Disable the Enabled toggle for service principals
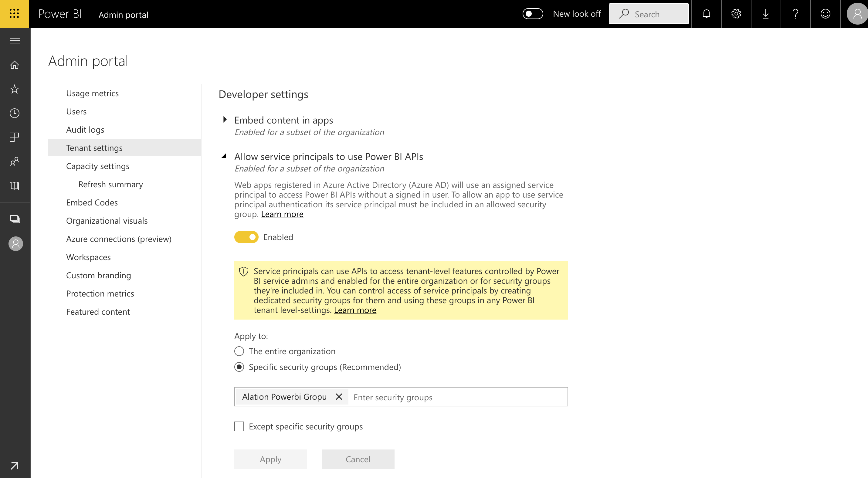Image resolution: width=868 pixels, height=478 pixels. [x=246, y=237]
